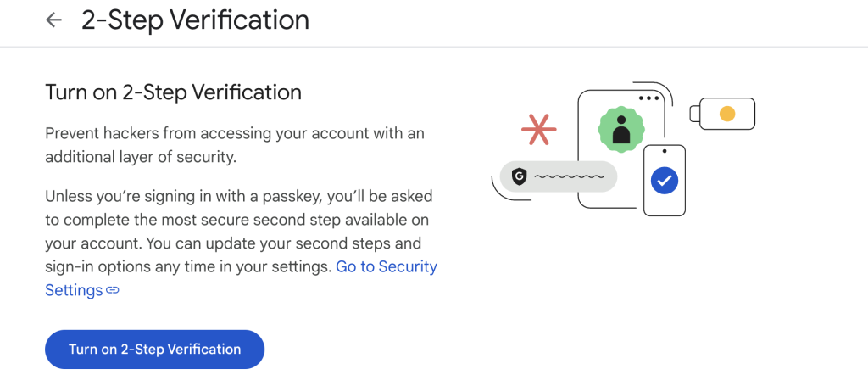The height and width of the screenshot is (386, 868).
Task: Click the squiggly password line in the gray pill
Action: [568, 176]
